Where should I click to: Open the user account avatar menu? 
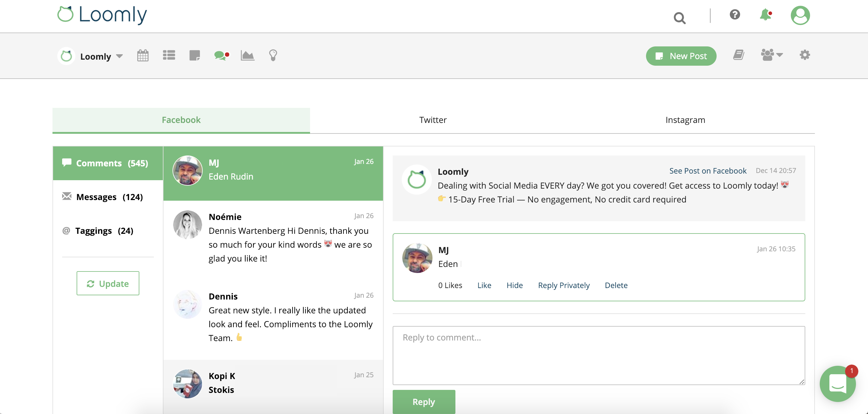(x=800, y=15)
